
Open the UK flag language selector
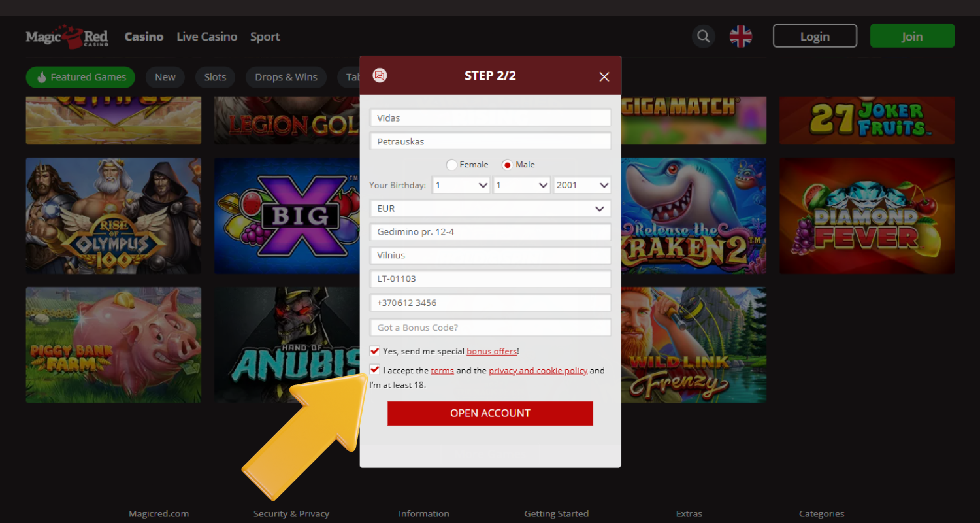click(x=740, y=37)
